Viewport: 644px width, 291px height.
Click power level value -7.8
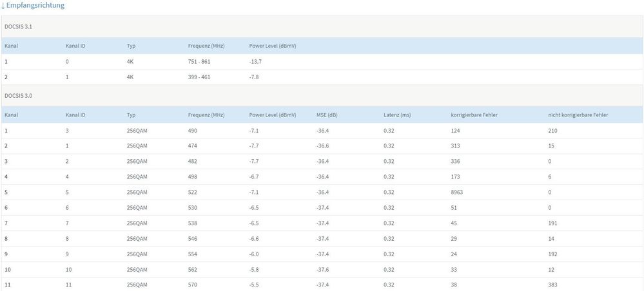(x=254, y=77)
